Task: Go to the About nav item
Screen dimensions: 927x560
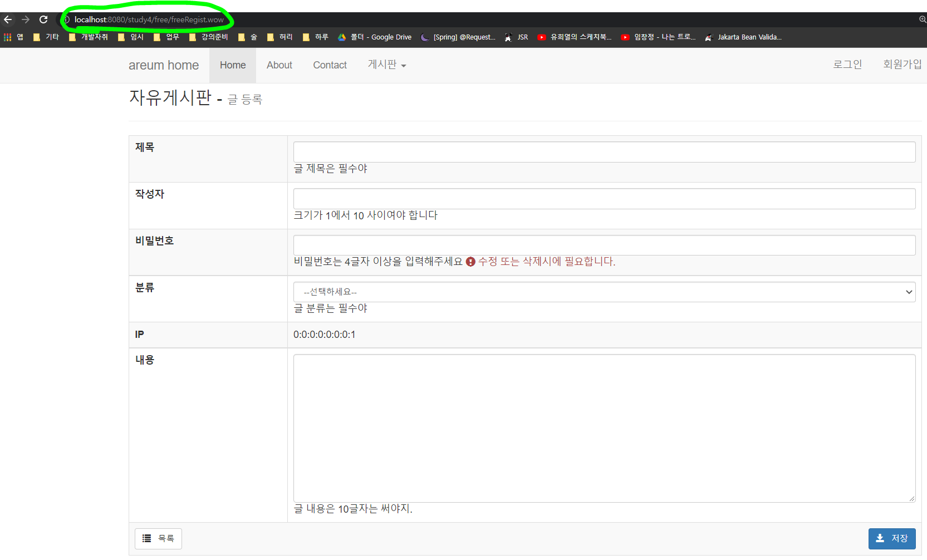Action: (279, 65)
